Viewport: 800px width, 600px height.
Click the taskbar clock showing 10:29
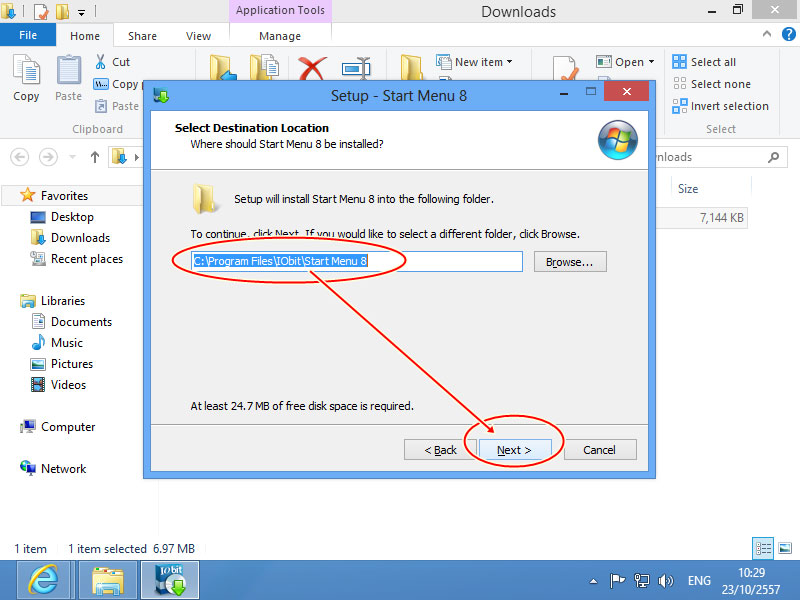(x=751, y=581)
